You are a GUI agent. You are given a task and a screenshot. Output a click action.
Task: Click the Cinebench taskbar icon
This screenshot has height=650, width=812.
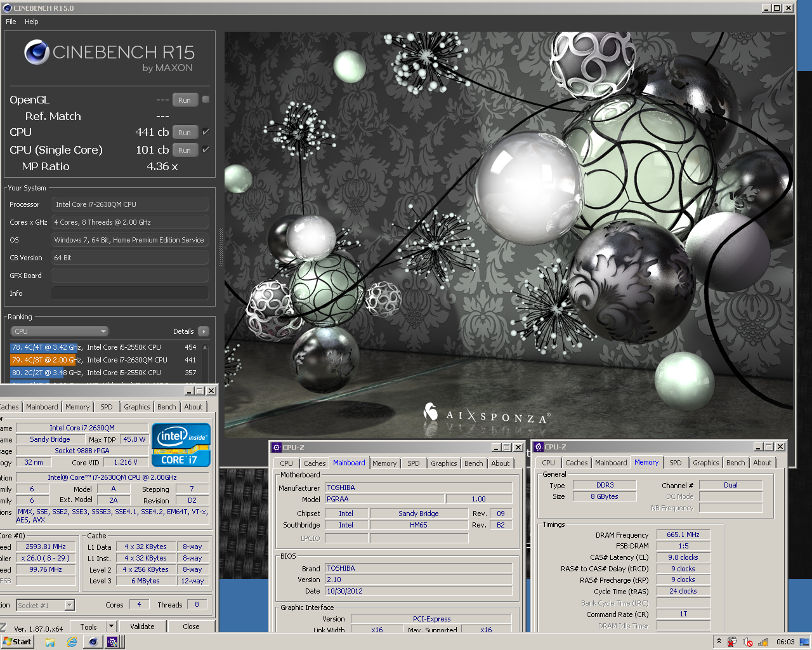pyautogui.click(x=93, y=642)
